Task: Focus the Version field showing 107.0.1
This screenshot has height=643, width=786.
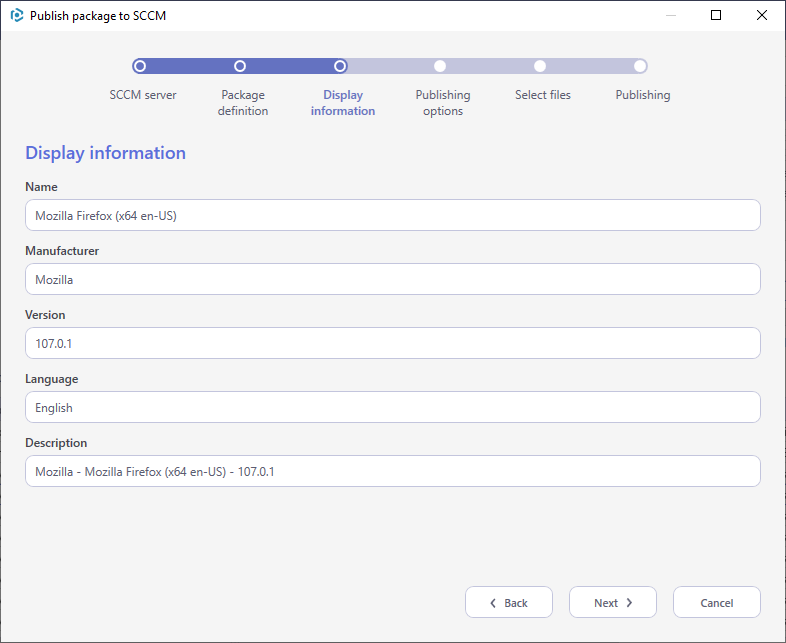Action: click(x=393, y=343)
